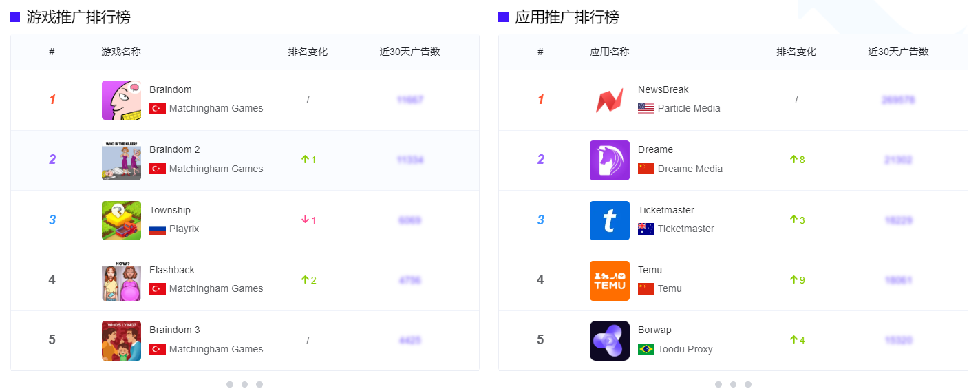Viewport: 980px width, 391px height.
Task: Click the 游戏名称 column header
Action: [121, 52]
